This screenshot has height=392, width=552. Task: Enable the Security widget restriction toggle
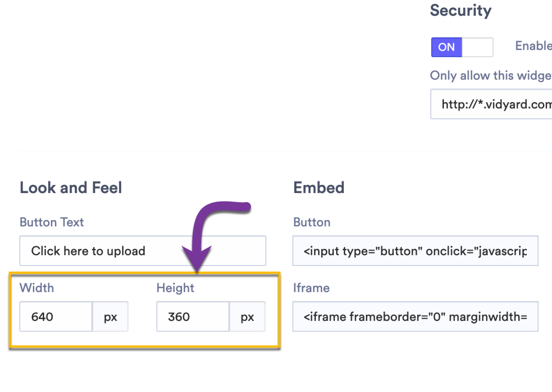(462, 47)
